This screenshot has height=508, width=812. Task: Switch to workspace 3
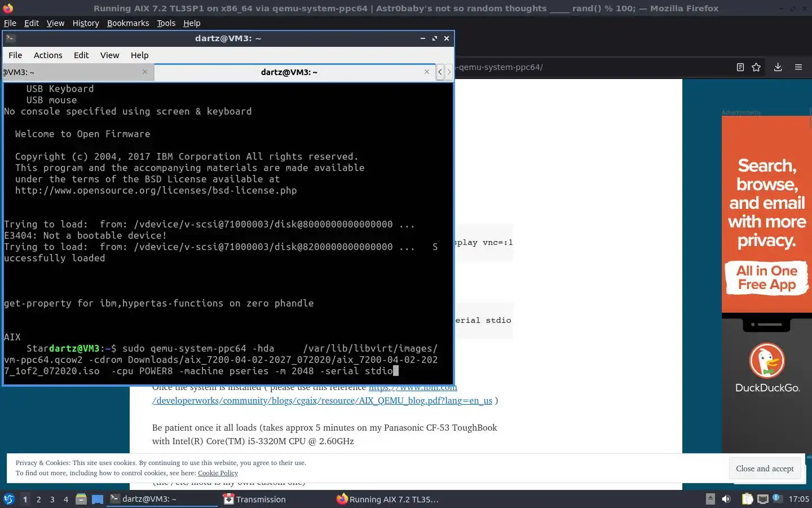tap(52, 499)
